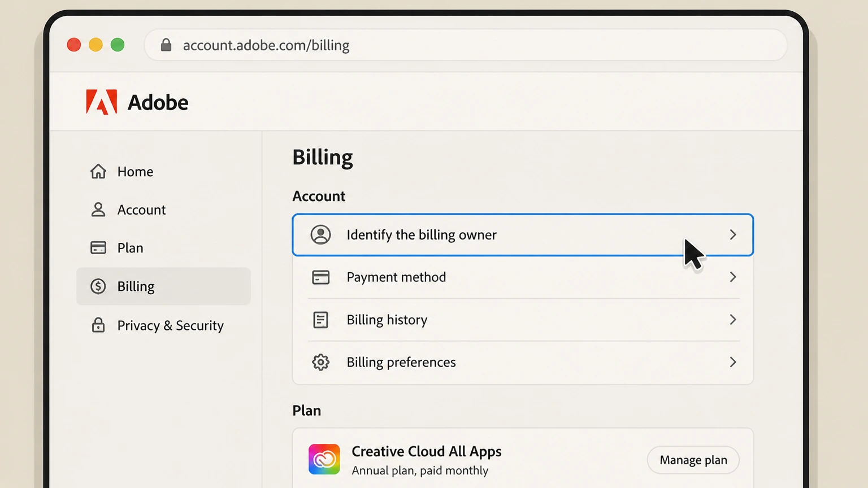This screenshot has height=488, width=868.
Task: Click the Billing dollar icon in sidebar
Action: tap(98, 286)
